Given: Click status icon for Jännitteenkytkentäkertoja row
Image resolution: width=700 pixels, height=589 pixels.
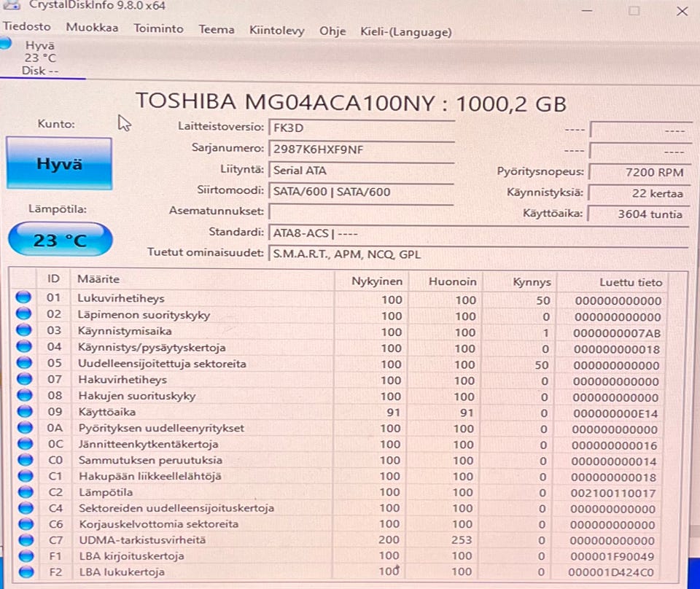Looking at the screenshot, I should [26, 443].
